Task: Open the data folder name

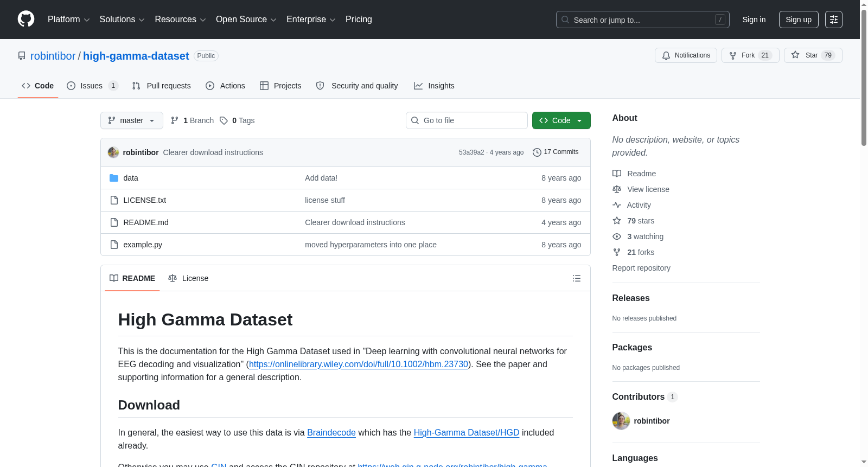Action: (131, 178)
